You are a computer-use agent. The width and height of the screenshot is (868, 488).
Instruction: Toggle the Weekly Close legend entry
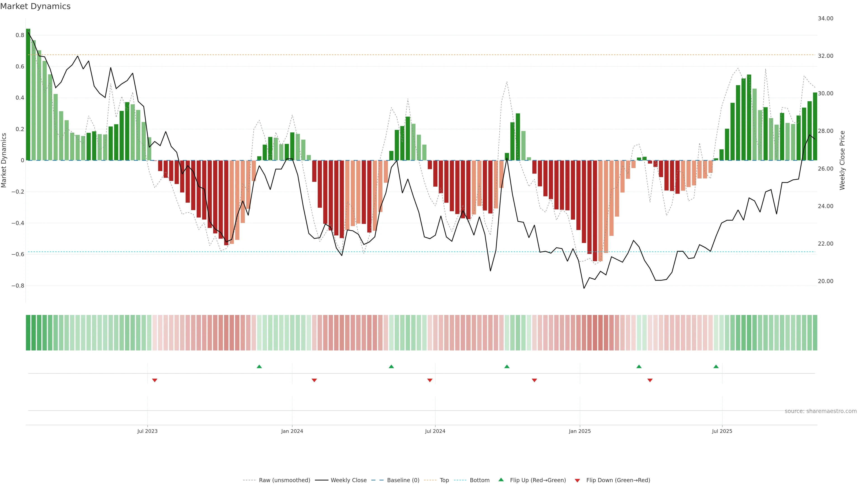tap(348, 480)
